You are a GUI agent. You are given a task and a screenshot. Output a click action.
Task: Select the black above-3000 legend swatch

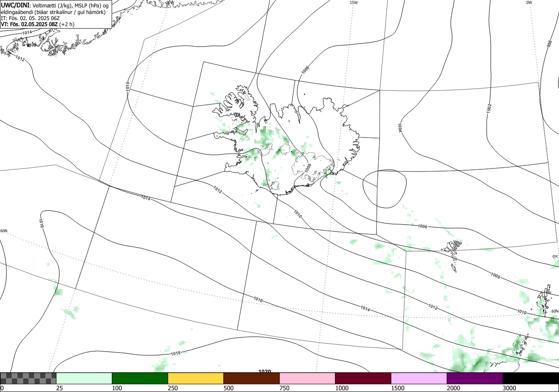pyautogui.click(x=531, y=378)
